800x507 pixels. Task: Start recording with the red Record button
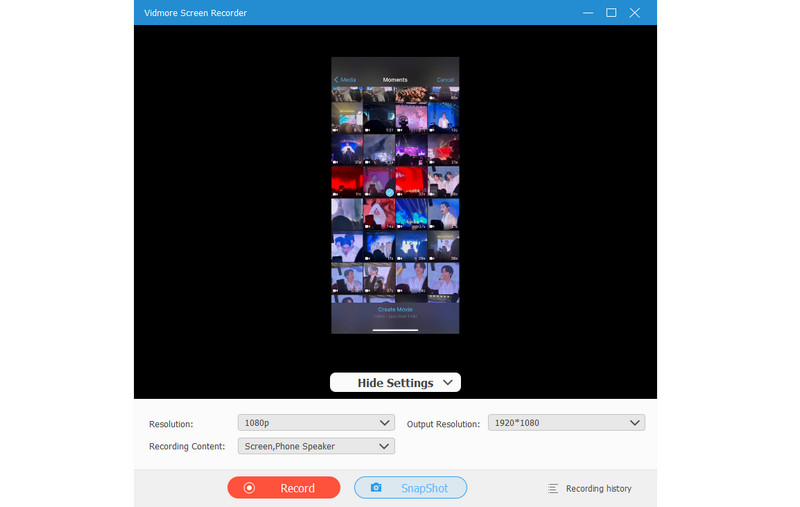pos(284,488)
